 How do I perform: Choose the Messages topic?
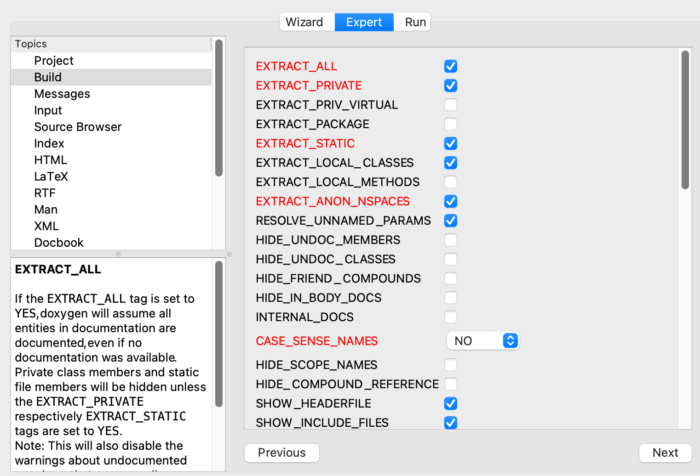62,94
